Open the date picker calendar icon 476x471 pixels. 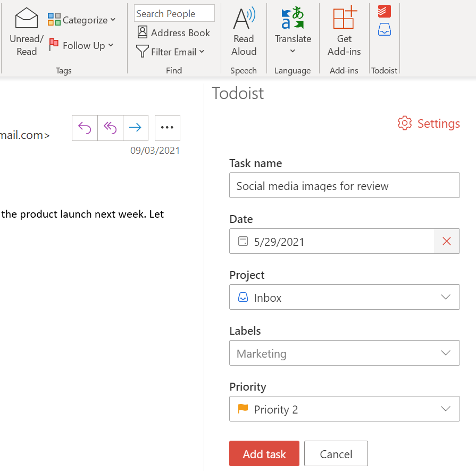coord(243,241)
